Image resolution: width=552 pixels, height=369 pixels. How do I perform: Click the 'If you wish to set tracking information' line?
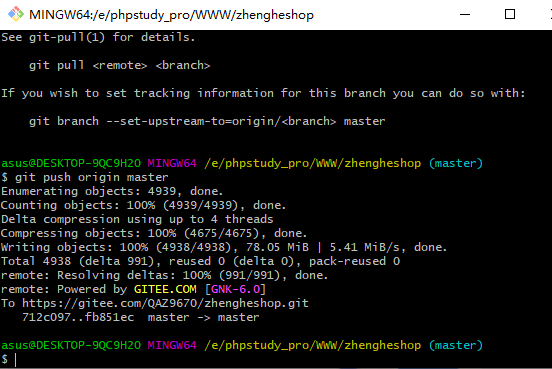tap(263, 93)
